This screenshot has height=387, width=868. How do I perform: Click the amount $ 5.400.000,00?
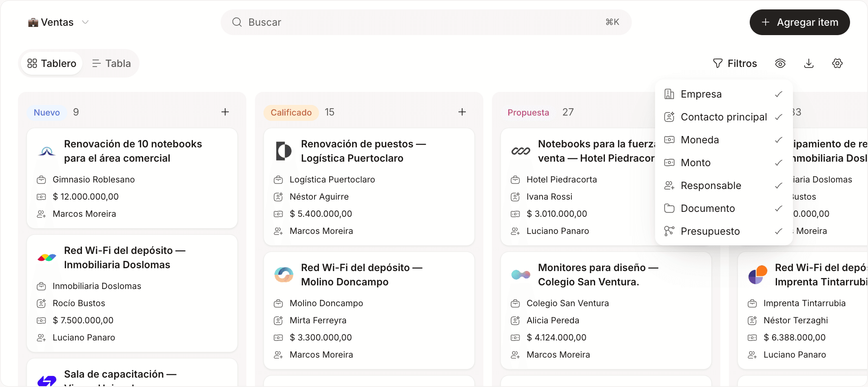(x=321, y=214)
